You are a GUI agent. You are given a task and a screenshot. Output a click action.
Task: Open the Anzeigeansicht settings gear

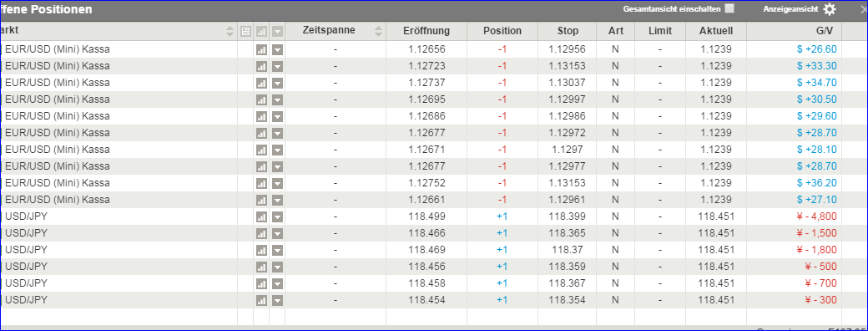pos(829,9)
